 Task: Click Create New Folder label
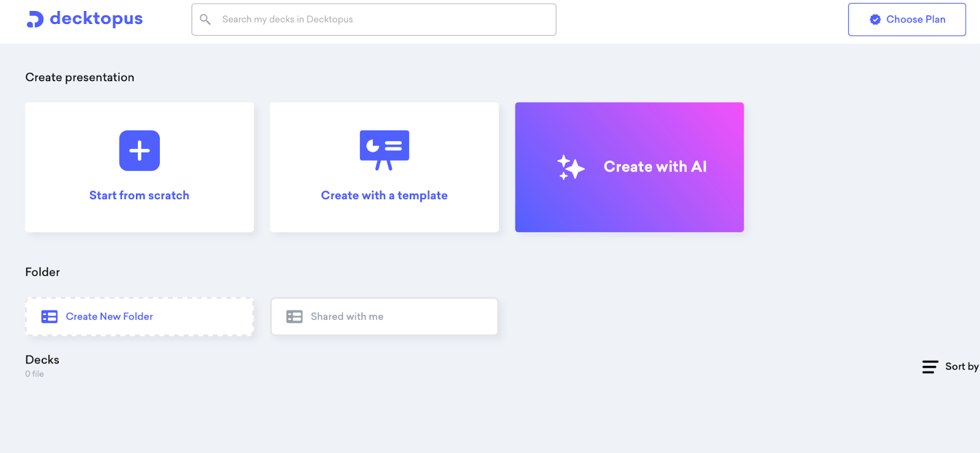[110, 317]
